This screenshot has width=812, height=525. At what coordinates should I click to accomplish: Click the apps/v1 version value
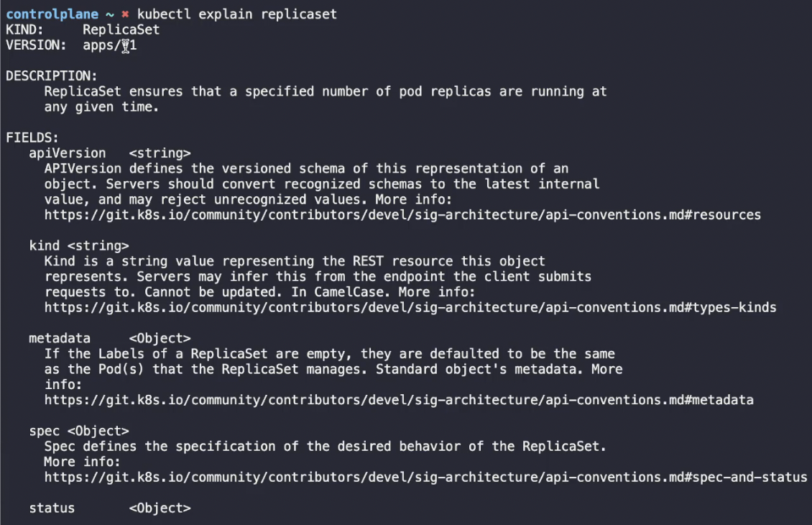110,45
